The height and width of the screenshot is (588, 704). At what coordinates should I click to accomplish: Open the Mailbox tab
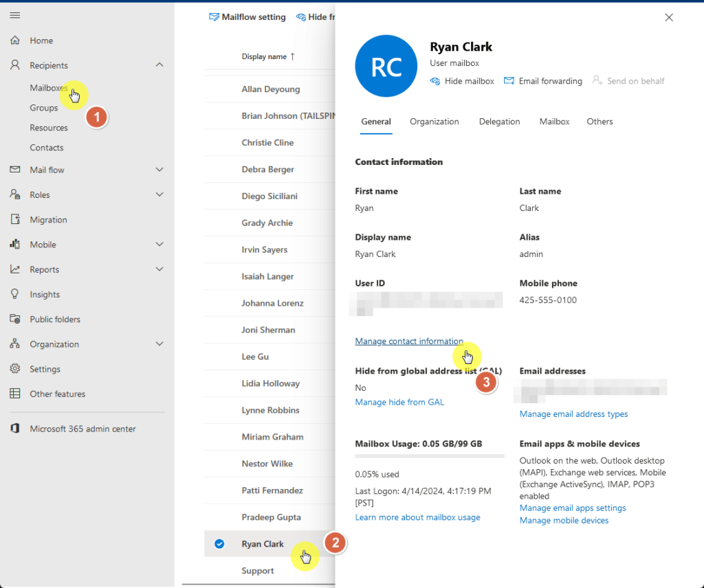[555, 122]
